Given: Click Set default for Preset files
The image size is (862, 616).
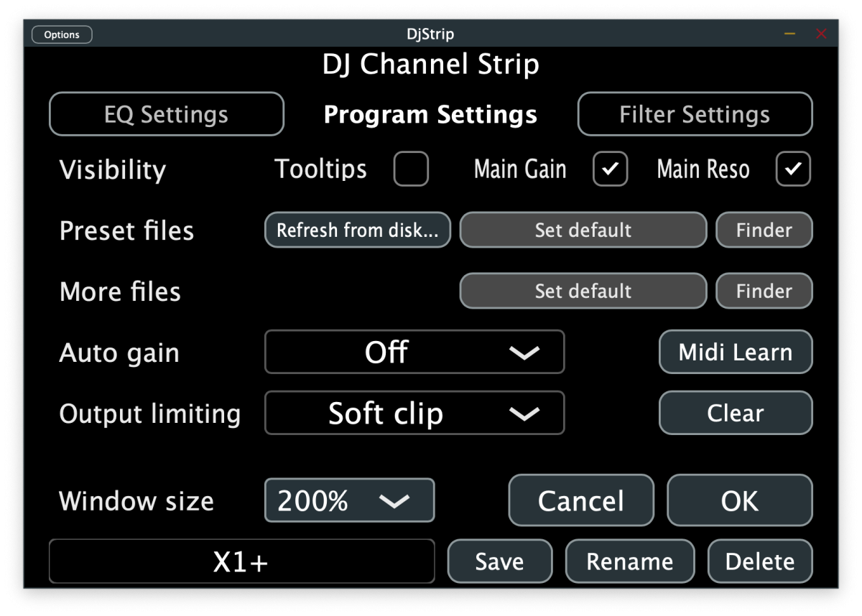Looking at the screenshot, I should pos(583,230).
